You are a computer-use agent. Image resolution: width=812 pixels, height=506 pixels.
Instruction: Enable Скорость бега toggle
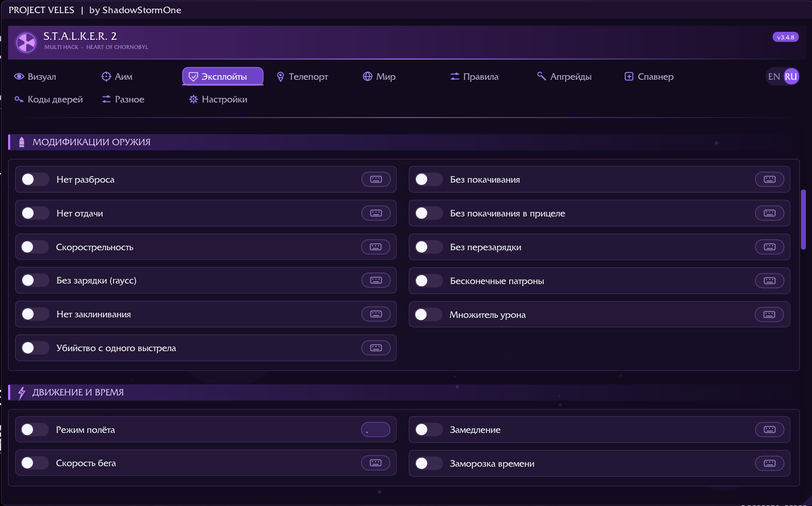coord(35,463)
